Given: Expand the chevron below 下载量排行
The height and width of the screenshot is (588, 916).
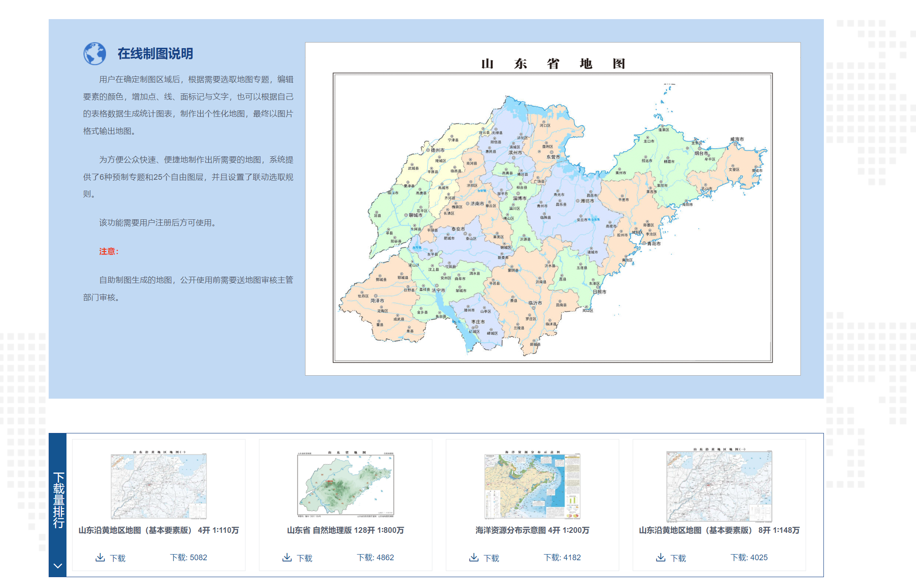Looking at the screenshot, I should tap(57, 565).
